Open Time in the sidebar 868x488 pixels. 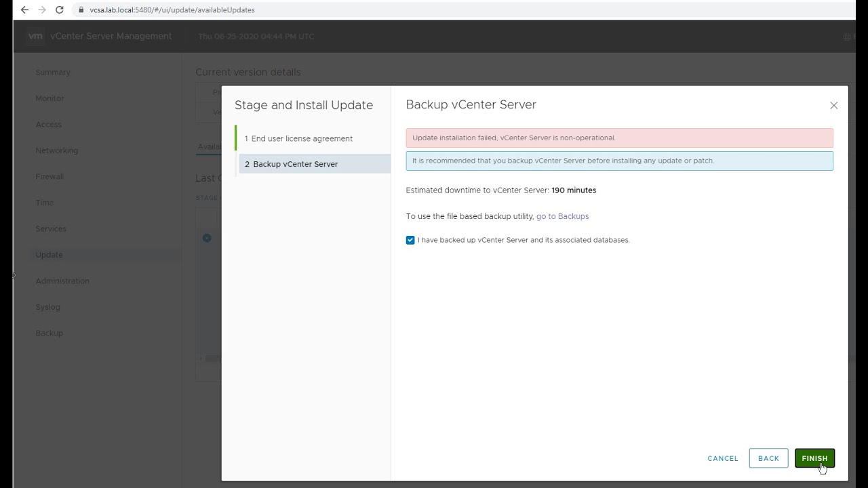point(44,203)
